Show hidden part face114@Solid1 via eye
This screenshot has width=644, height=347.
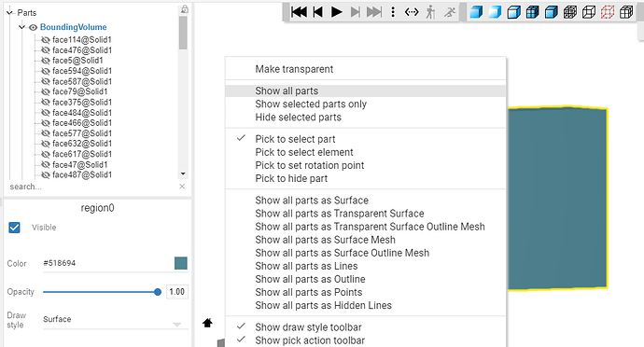click(45, 40)
